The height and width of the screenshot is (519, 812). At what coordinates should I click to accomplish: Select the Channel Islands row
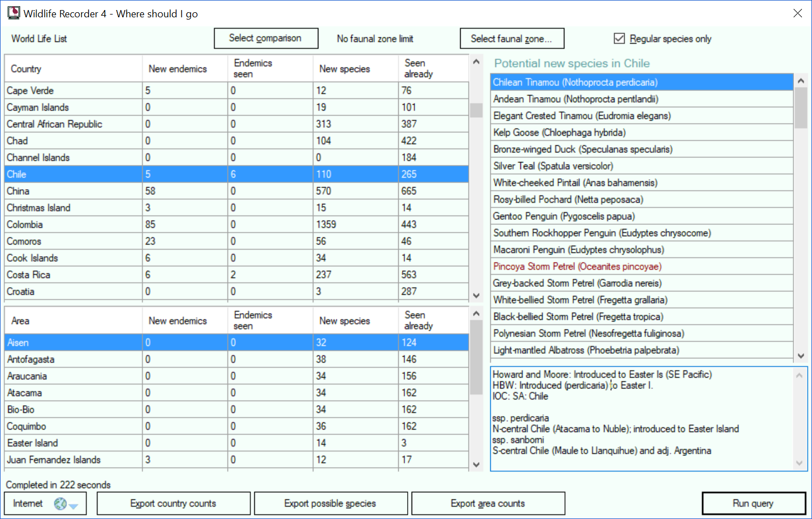coord(236,157)
